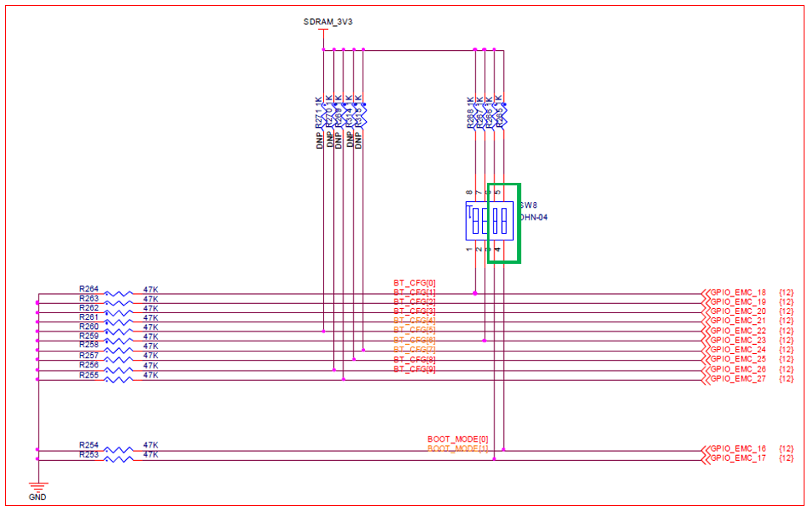Click pin number 1 of SW8

(469, 249)
